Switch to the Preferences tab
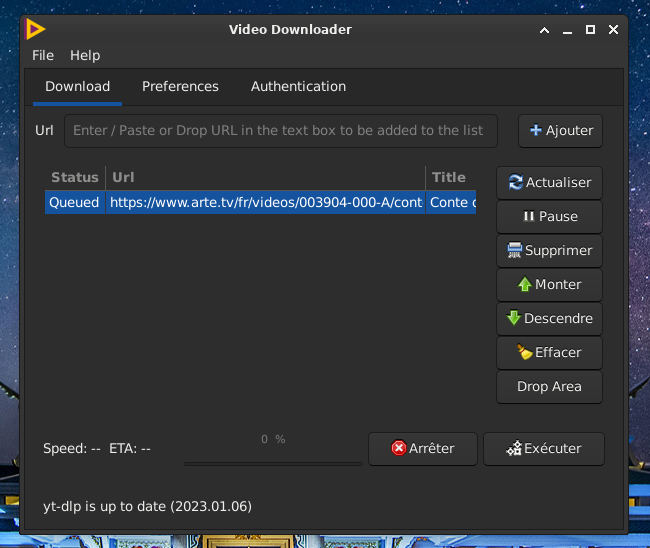Image resolution: width=650 pixels, height=548 pixels. tap(180, 86)
